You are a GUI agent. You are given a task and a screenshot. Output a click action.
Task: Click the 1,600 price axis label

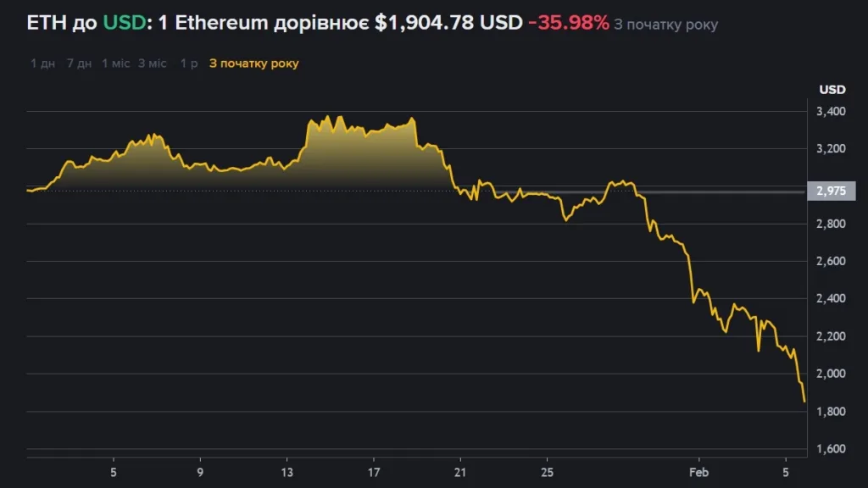tap(832, 449)
